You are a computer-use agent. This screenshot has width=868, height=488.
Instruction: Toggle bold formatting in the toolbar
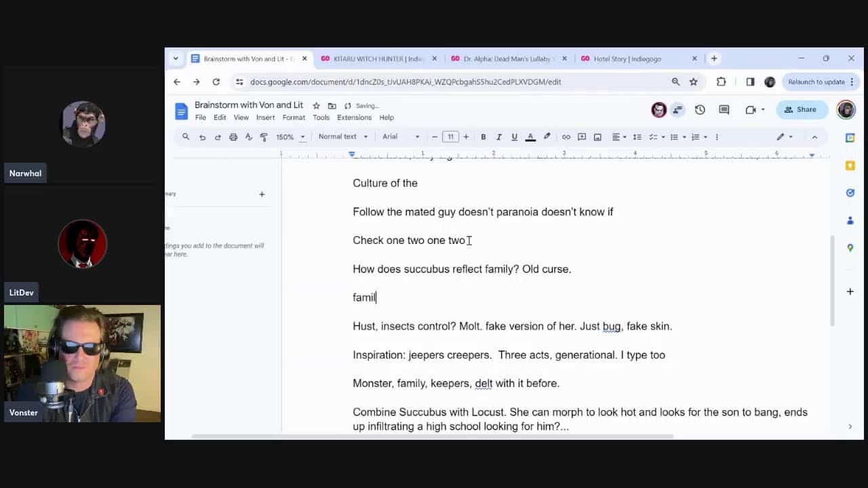pos(484,137)
